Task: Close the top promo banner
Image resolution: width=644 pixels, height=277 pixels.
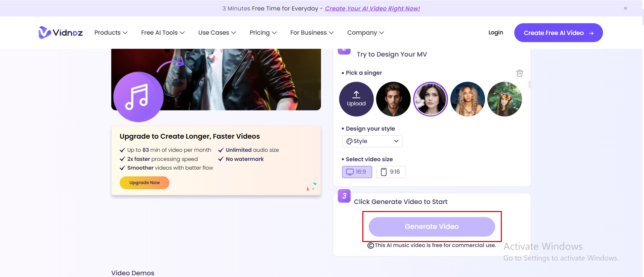Action: point(625,8)
